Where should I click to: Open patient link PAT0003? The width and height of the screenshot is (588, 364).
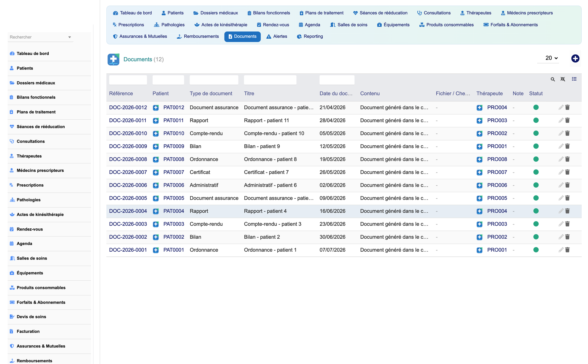click(x=173, y=224)
